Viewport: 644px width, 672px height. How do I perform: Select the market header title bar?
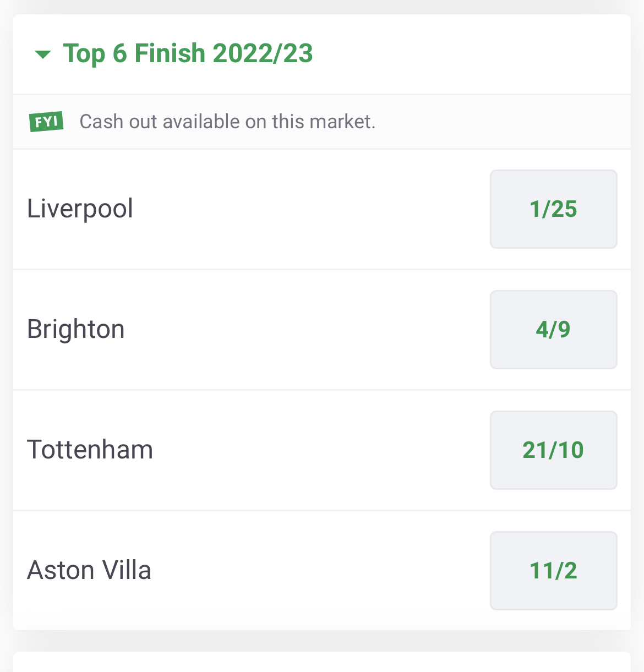322,54
